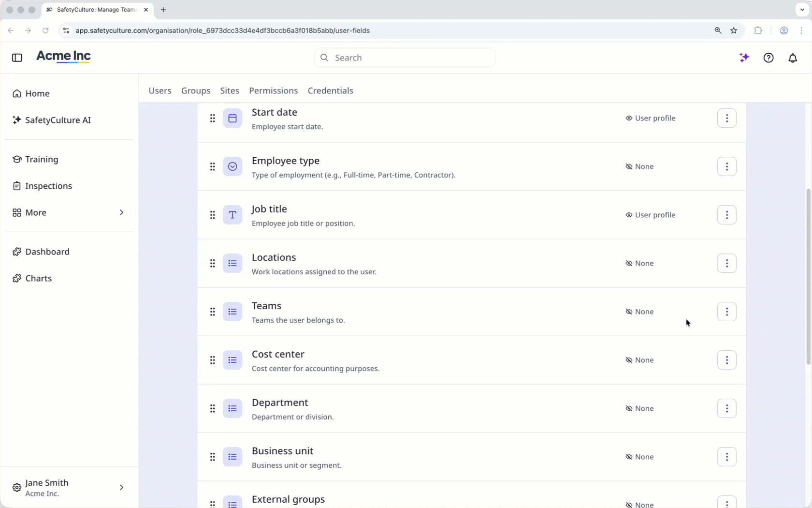Grab the Teams drag handle
The width and height of the screenshot is (812, 508).
212,312
